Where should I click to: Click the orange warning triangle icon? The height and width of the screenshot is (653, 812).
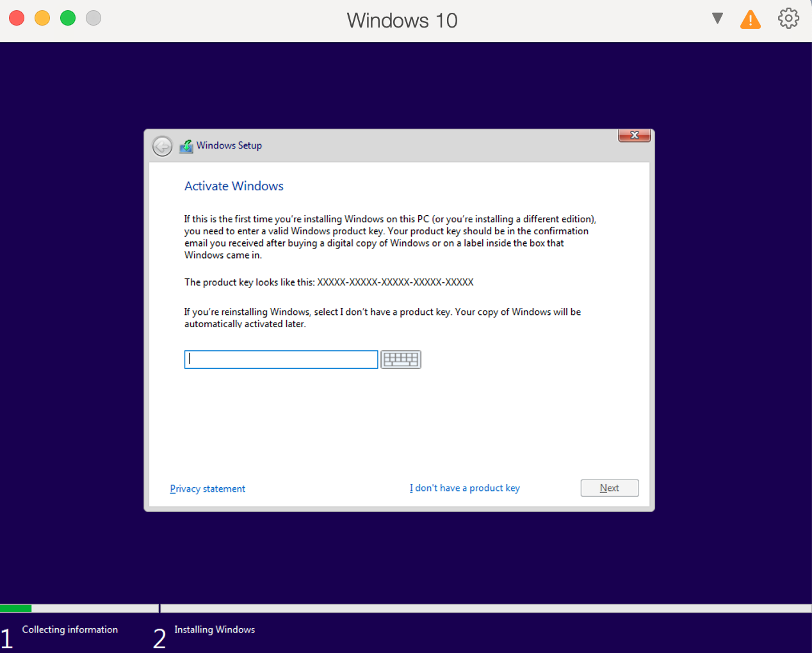[750, 19]
